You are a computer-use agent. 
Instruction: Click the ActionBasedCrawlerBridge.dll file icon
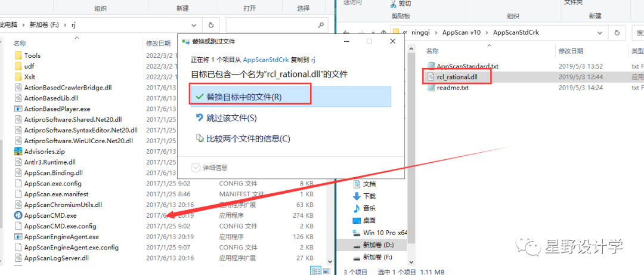click(x=18, y=88)
